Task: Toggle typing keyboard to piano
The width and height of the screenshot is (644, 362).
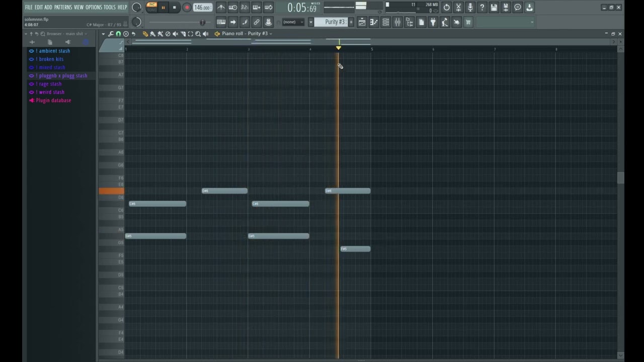Action: (221, 22)
